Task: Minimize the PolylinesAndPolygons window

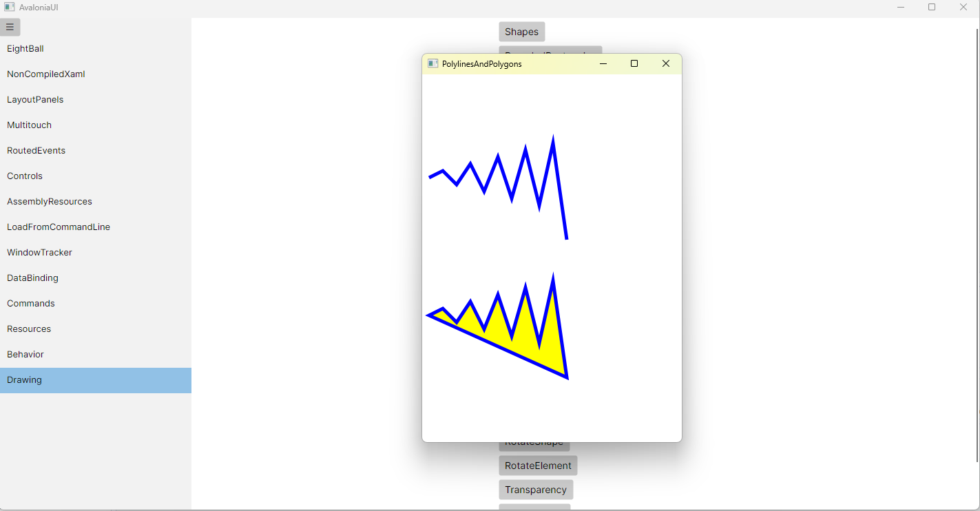Action: (x=603, y=63)
